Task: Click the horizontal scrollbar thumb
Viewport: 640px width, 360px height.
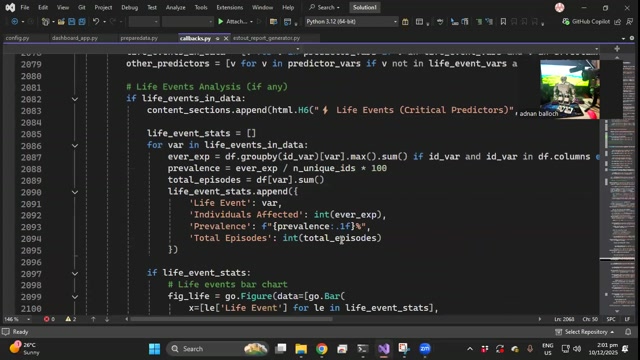Action: (x=231, y=319)
